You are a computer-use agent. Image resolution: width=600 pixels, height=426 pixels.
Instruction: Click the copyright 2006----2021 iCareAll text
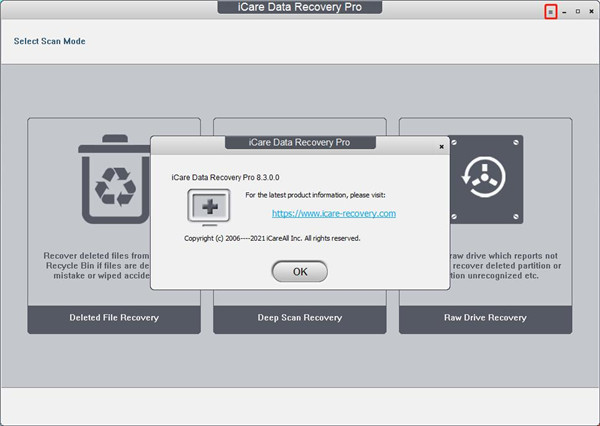pos(272,238)
